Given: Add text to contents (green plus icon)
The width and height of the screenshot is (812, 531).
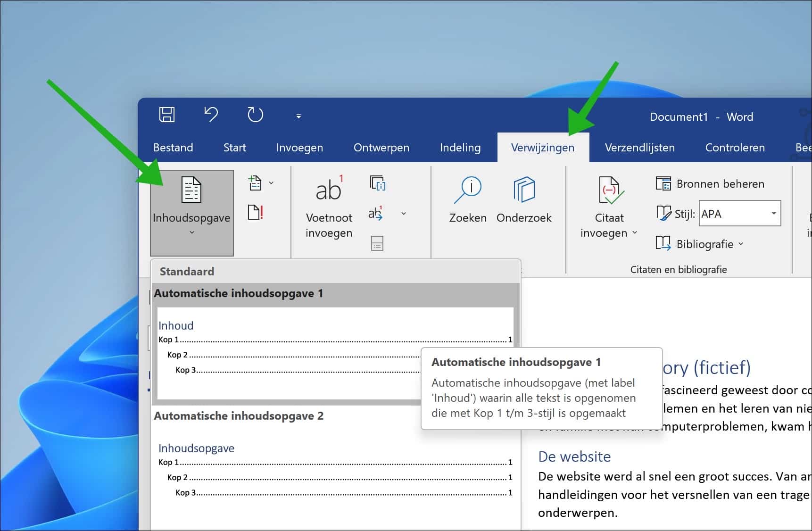Looking at the screenshot, I should tap(257, 183).
